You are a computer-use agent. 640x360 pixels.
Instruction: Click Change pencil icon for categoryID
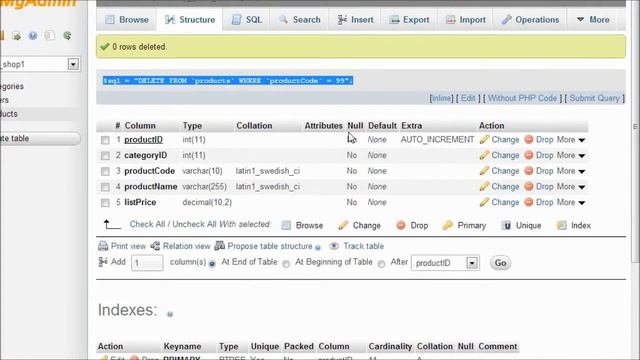pyautogui.click(x=484, y=155)
